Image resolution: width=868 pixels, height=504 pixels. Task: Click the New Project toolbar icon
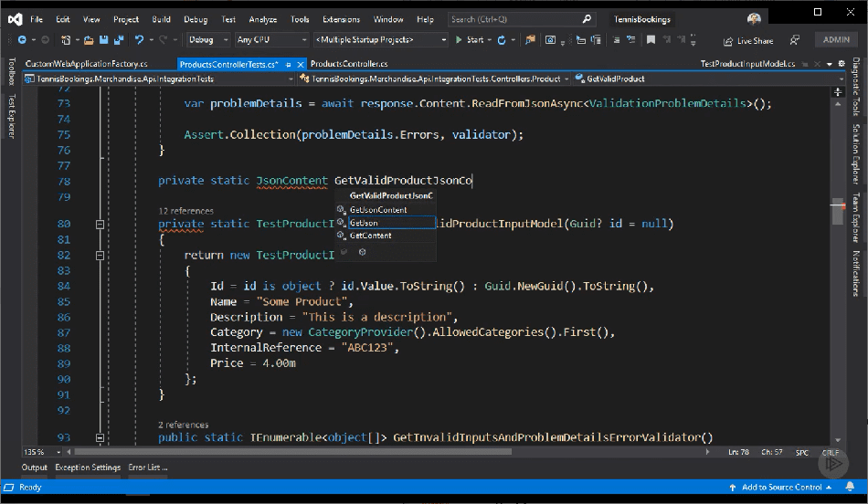click(65, 40)
